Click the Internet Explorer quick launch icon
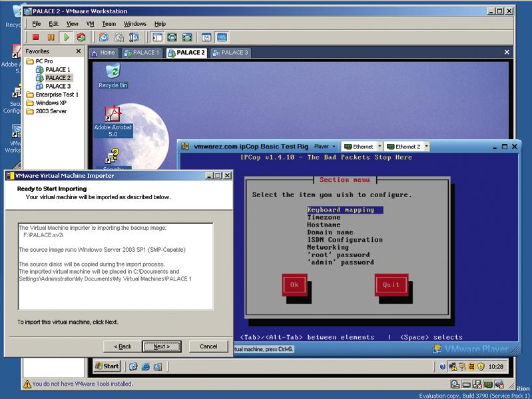 click(146, 366)
